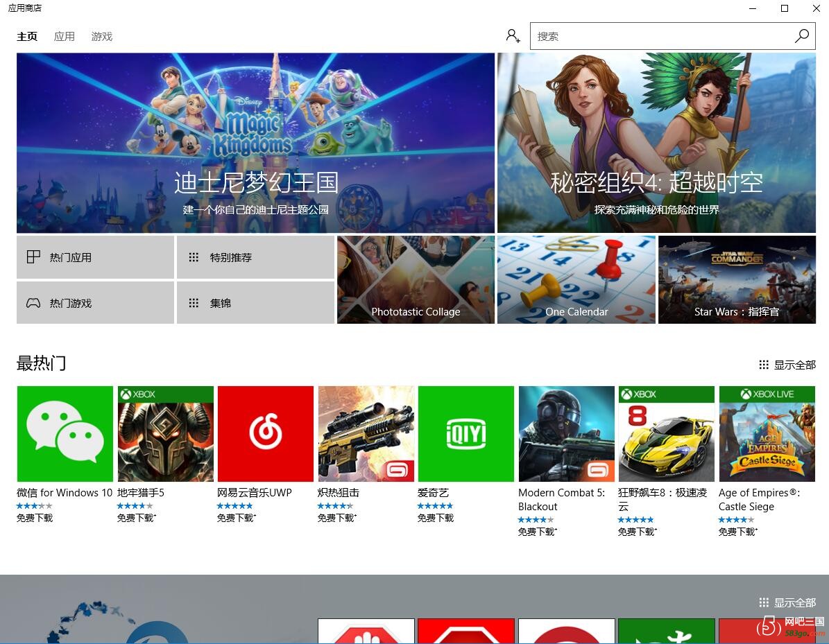The width and height of the screenshot is (829, 644).
Task: Open the 迪士尼梦幻王国 featured banner
Action: 255,143
